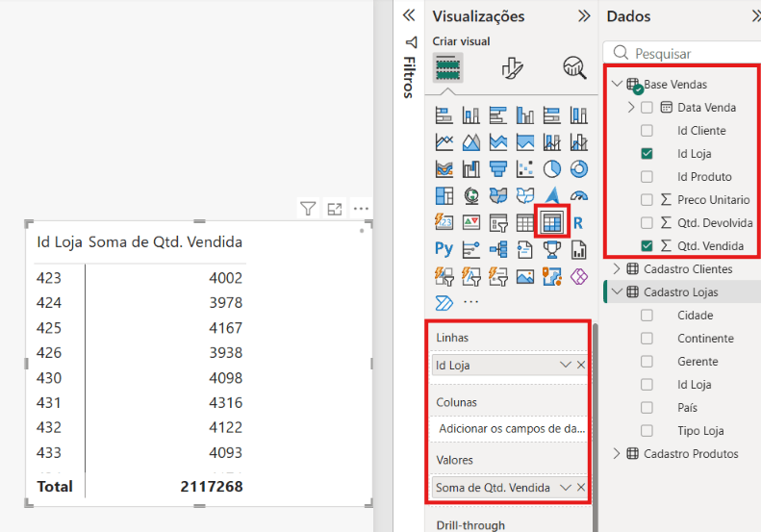This screenshot has height=532, width=761.
Task: Switch to the Criar visual tab
Action: click(447, 67)
